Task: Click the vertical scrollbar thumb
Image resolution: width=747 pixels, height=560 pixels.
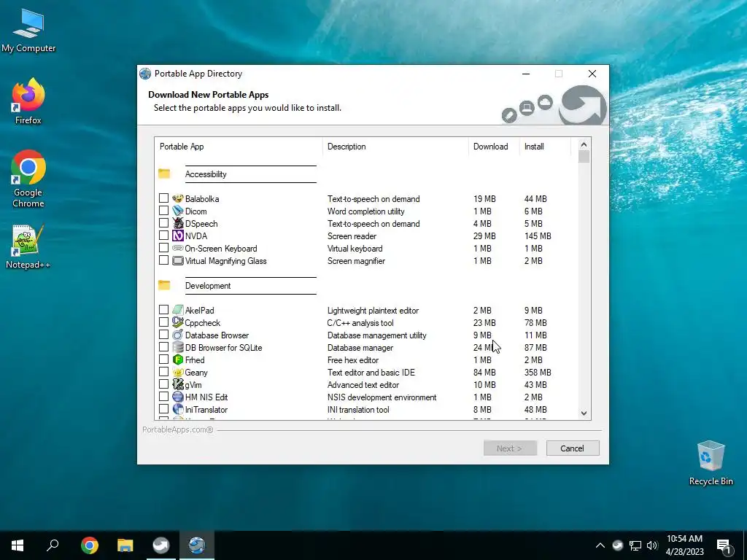Action: click(x=584, y=157)
